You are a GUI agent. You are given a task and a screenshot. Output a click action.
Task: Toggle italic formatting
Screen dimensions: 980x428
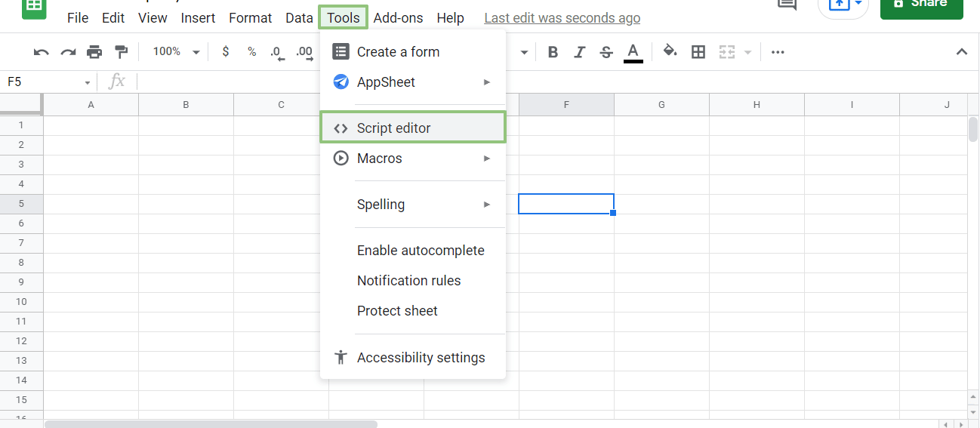tap(579, 52)
